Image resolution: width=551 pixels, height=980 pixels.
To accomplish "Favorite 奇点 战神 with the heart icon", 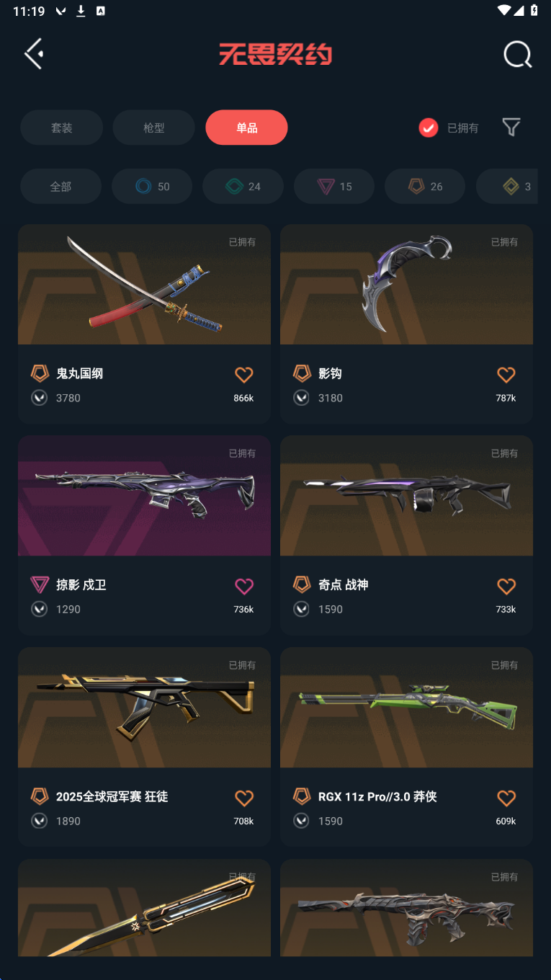I will click(506, 587).
